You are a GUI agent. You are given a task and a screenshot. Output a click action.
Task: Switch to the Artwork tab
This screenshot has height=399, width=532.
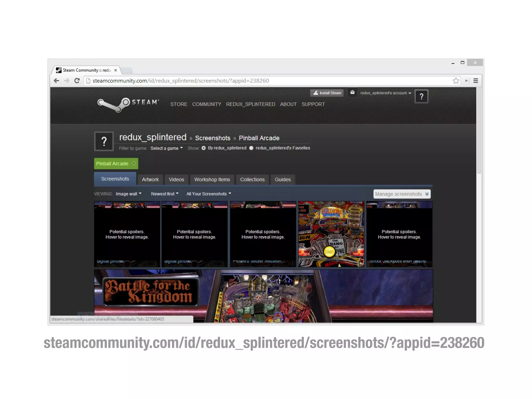coord(150,180)
